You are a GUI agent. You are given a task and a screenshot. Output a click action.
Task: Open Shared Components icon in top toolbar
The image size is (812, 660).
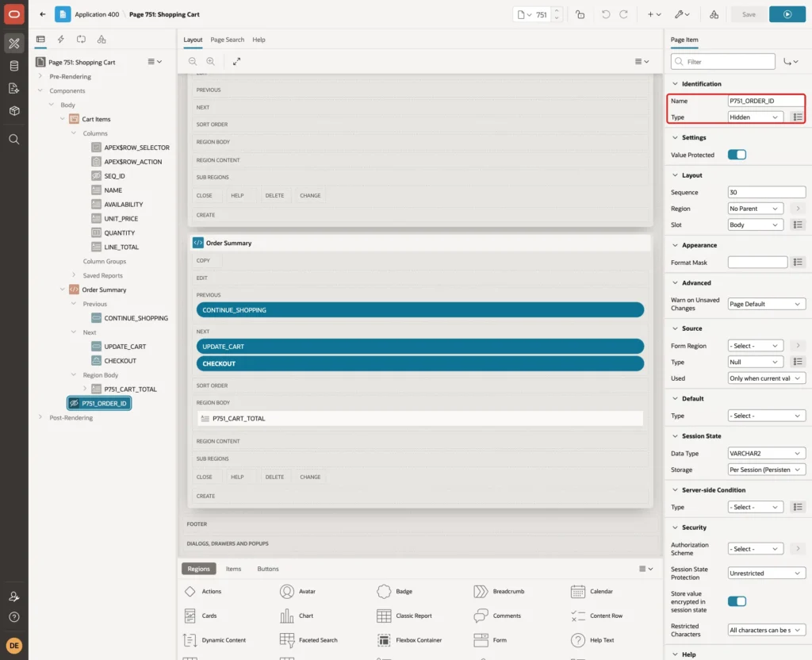[x=714, y=14]
